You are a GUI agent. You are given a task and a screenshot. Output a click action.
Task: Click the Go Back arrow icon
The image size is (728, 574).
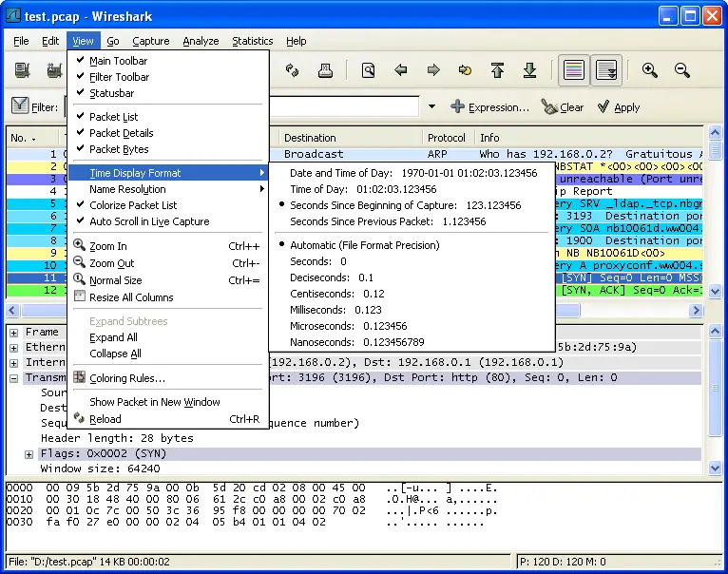(401, 70)
